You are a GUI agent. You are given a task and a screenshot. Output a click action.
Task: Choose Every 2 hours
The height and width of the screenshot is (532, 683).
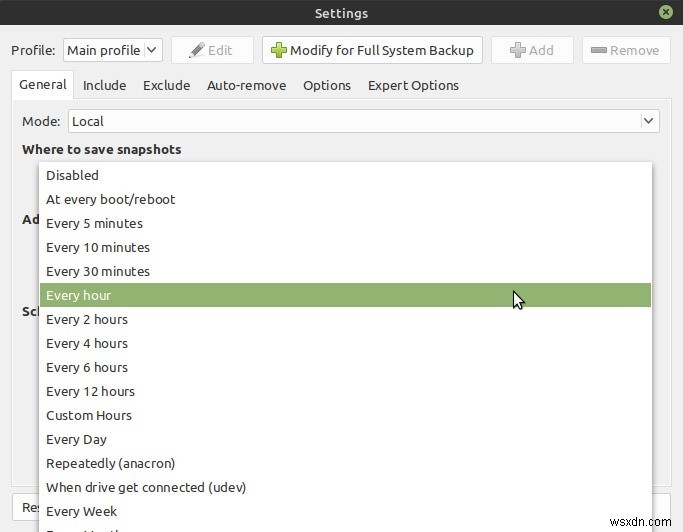coord(345,319)
